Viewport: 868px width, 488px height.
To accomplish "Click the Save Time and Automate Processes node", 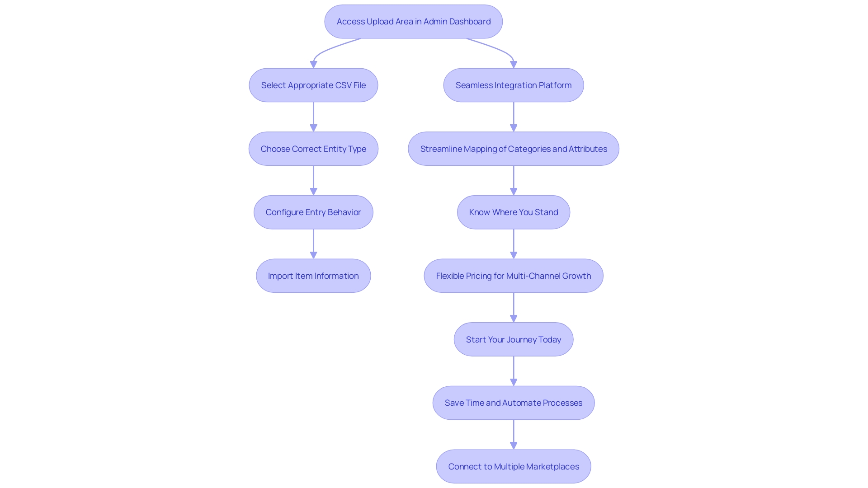I will click(x=514, y=403).
